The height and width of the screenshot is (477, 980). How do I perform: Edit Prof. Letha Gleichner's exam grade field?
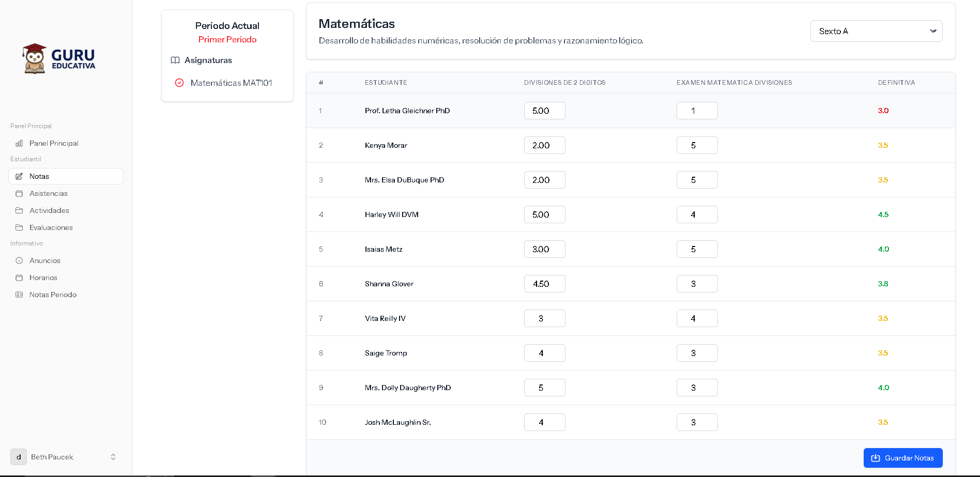[x=697, y=111]
